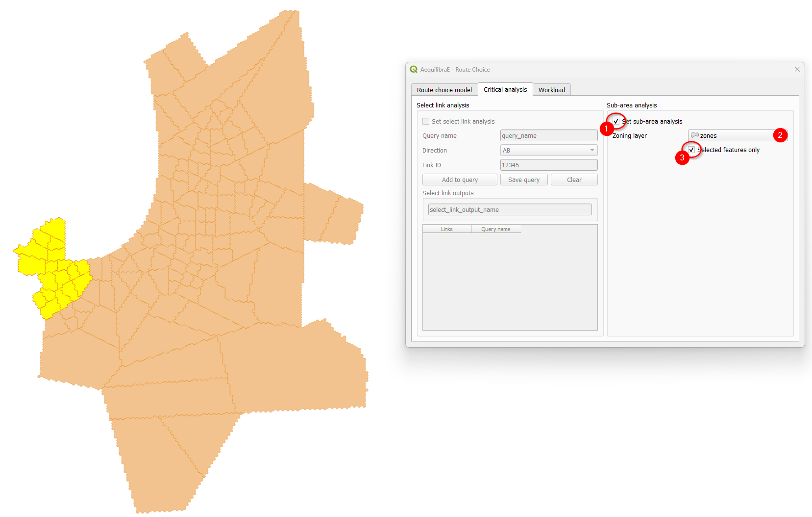The width and height of the screenshot is (812, 517).
Task: Click the AequilibraE logo in the dialog title bar
Action: coord(414,69)
